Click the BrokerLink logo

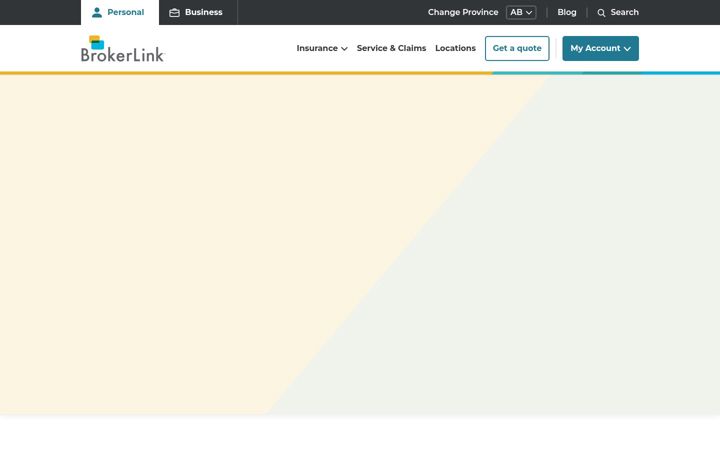(x=123, y=49)
